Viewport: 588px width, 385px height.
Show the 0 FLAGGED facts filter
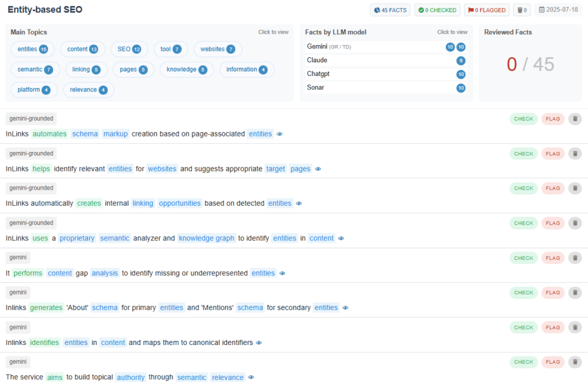click(x=487, y=10)
